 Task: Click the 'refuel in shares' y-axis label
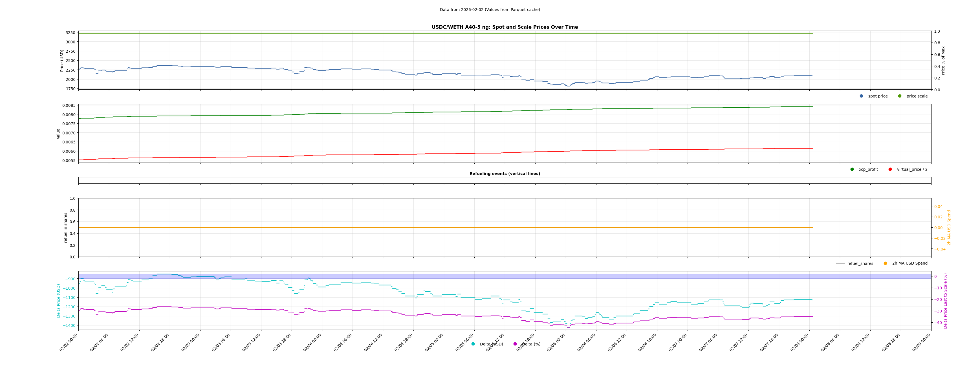click(65, 228)
